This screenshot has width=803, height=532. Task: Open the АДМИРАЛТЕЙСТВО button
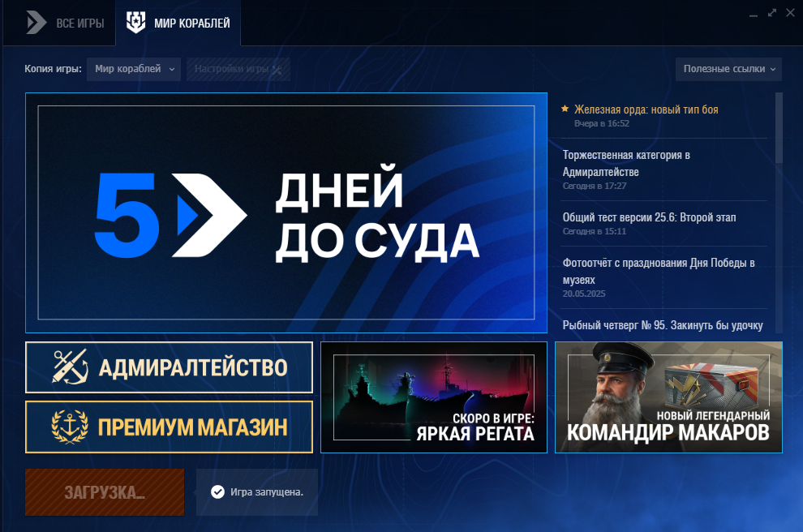click(x=169, y=367)
